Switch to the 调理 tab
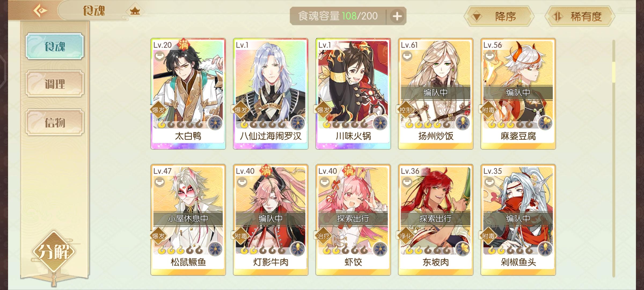Image resolution: width=644 pixels, height=290 pixels. click(55, 84)
